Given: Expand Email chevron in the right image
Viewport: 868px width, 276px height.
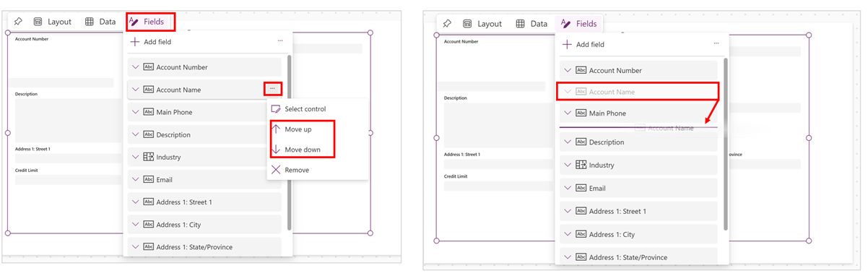Looking at the screenshot, I should click(568, 188).
